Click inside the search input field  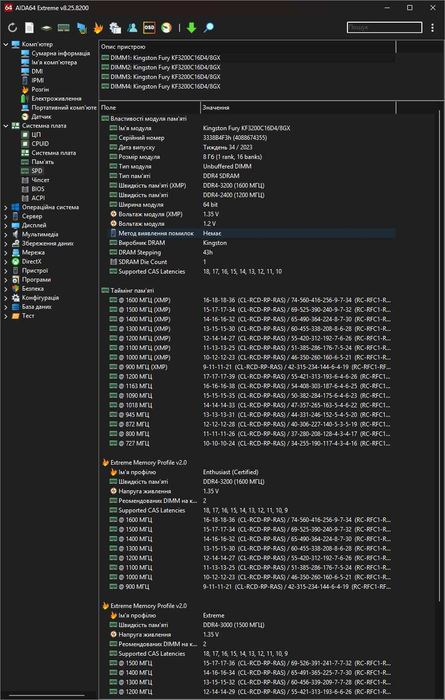pos(384,28)
